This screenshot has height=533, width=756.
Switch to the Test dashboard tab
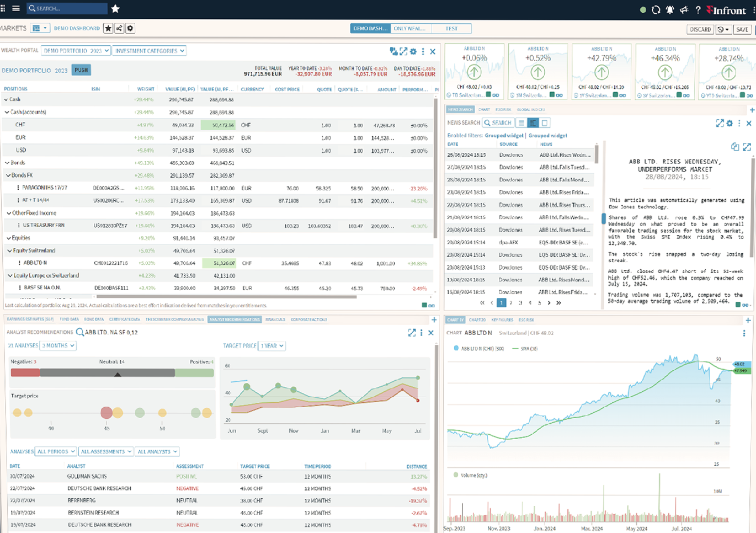pyautogui.click(x=451, y=28)
